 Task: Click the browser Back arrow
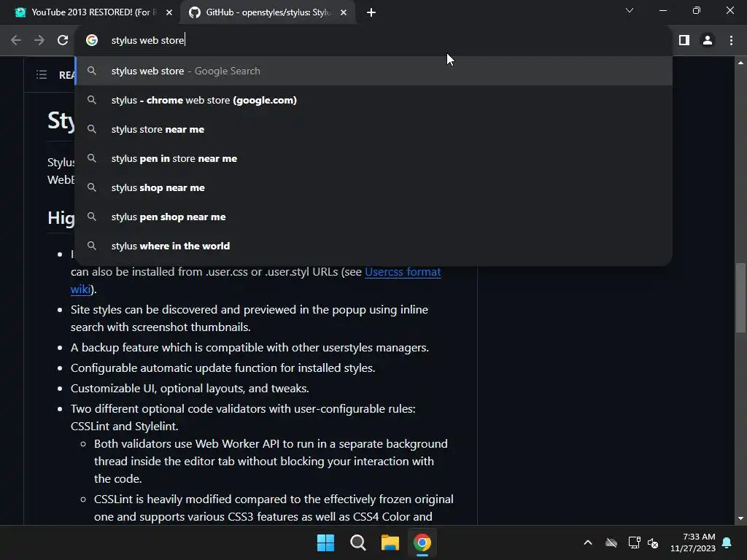[x=16, y=41]
